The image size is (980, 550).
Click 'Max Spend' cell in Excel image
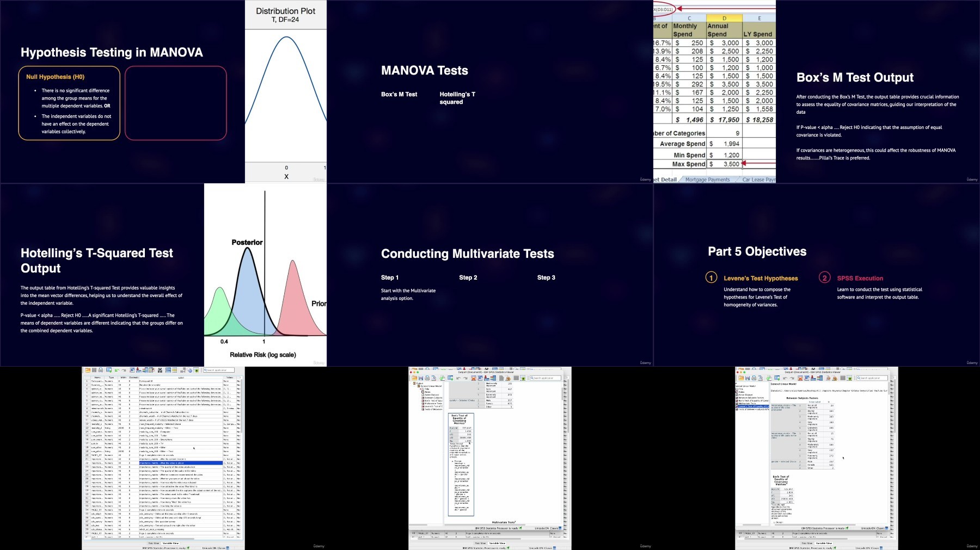(x=689, y=164)
